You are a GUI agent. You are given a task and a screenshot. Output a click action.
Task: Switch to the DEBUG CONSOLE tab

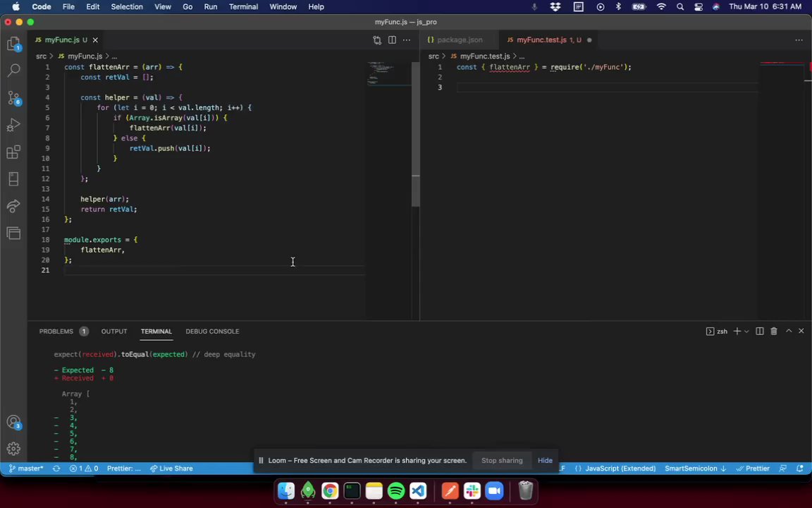(x=212, y=331)
